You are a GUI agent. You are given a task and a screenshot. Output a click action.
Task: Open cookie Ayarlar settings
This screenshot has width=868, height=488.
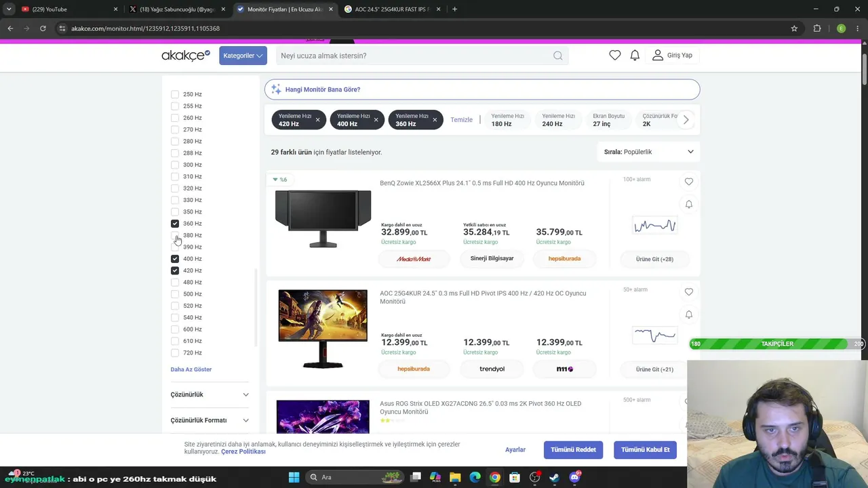click(515, 449)
